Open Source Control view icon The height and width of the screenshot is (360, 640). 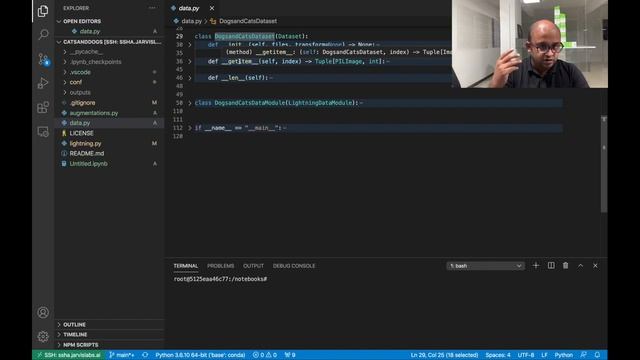pos(43,60)
